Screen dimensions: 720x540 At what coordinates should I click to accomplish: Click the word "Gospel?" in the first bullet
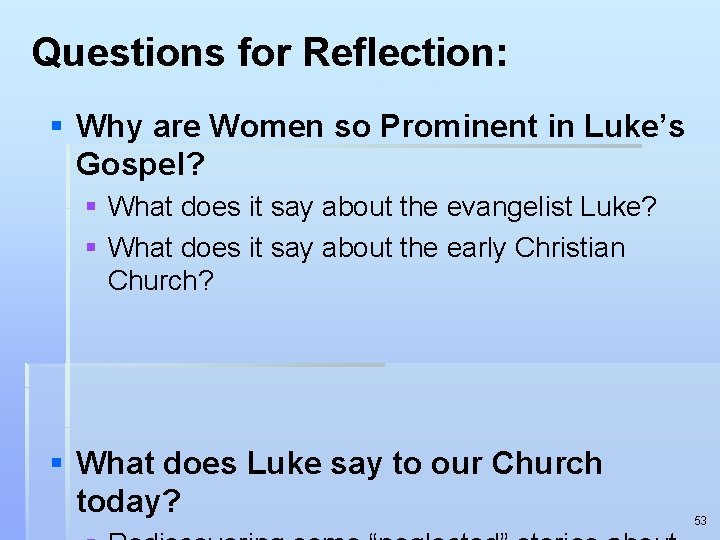tap(140, 164)
